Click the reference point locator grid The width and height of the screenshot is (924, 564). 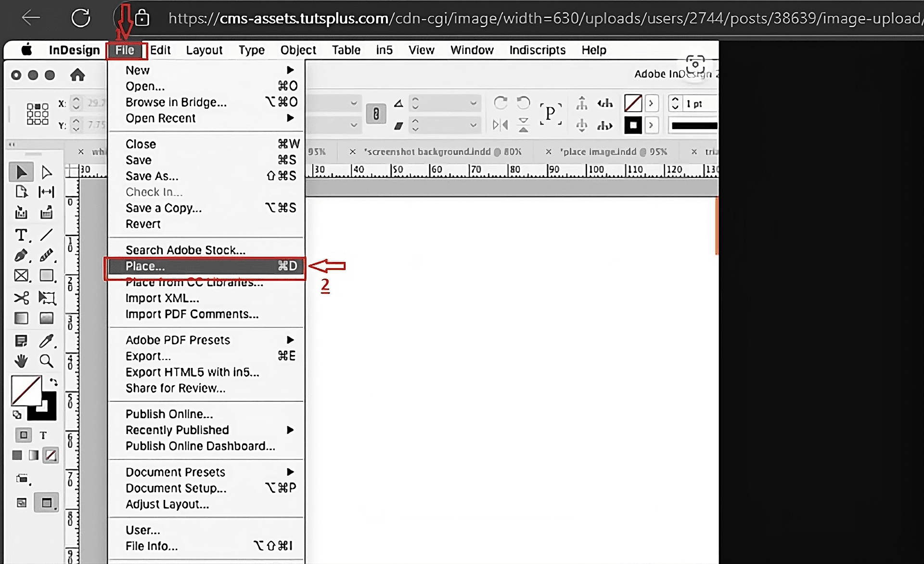point(38,114)
